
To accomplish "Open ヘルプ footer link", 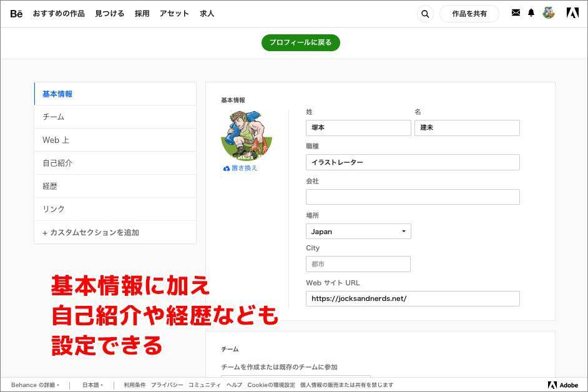I will coord(234,385).
